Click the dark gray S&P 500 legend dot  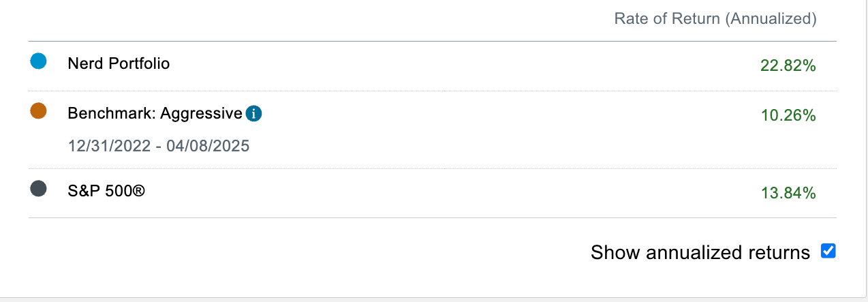pyautogui.click(x=39, y=189)
